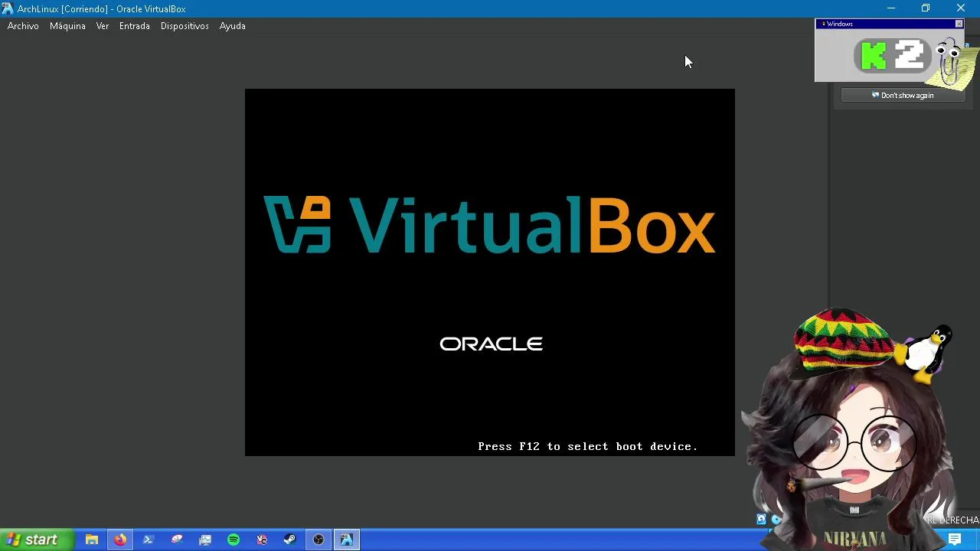The image size is (980, 551).
Task: Click inside the VM boot screen
Action: [490, 272]
